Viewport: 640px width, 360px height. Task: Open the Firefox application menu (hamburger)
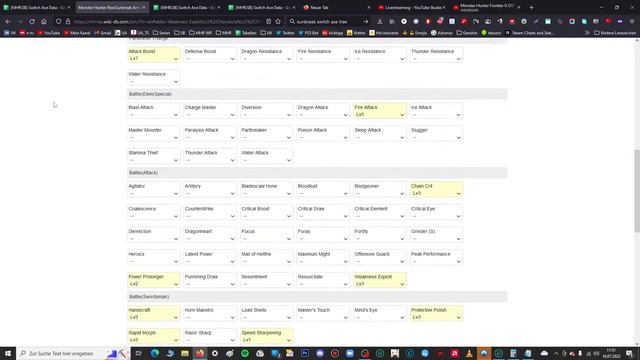click(x=632, y=21)
